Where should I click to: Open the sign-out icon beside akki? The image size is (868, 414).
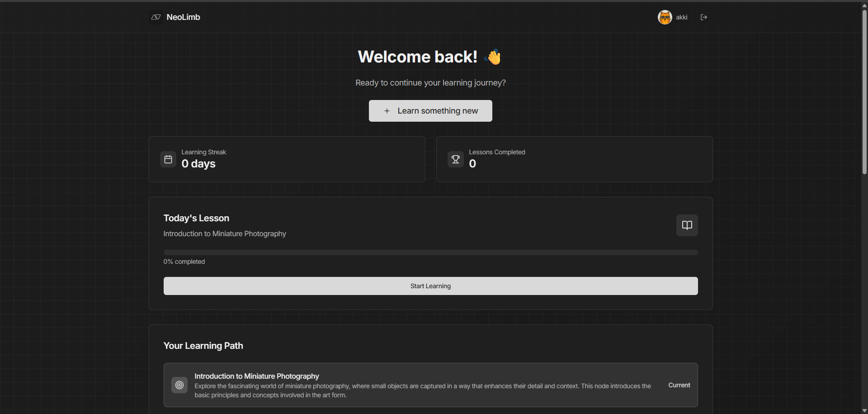click(704, 17)
